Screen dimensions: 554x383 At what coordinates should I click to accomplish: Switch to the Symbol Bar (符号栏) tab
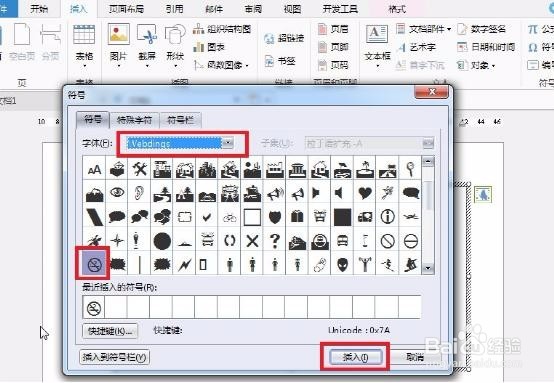pyautogui.click(x=181, y=120)
